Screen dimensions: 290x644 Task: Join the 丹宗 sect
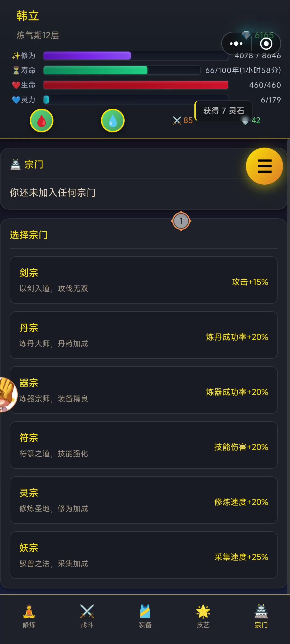[x=144, y=335]
